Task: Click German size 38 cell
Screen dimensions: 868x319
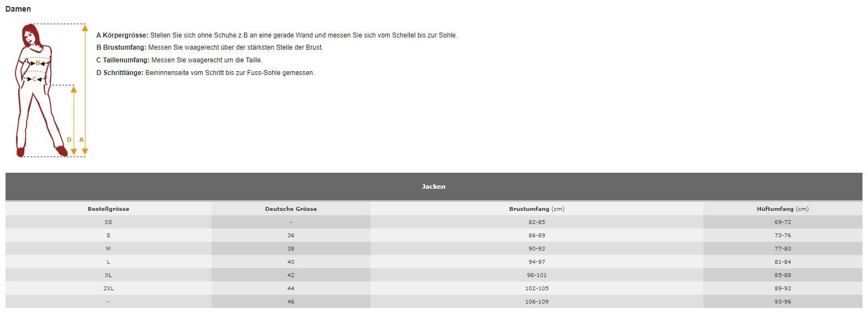Action: (x=291, y=249)
